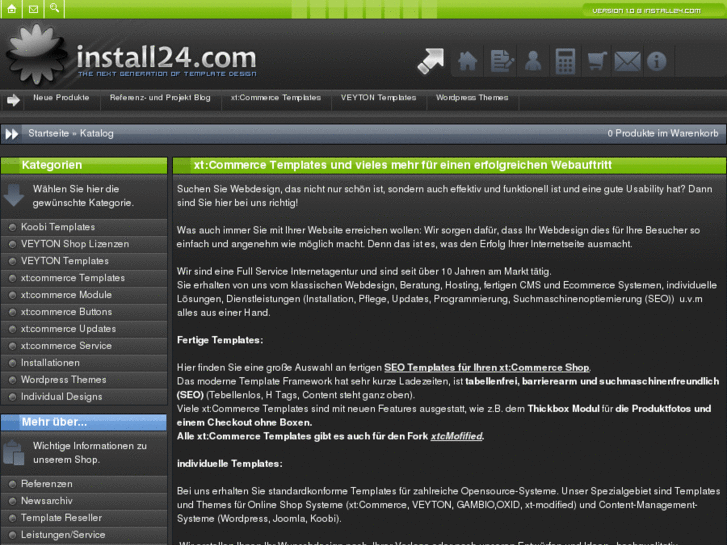Open the info circle icon in header
This screenshot has width=727, height=545.
coord(657,61)
